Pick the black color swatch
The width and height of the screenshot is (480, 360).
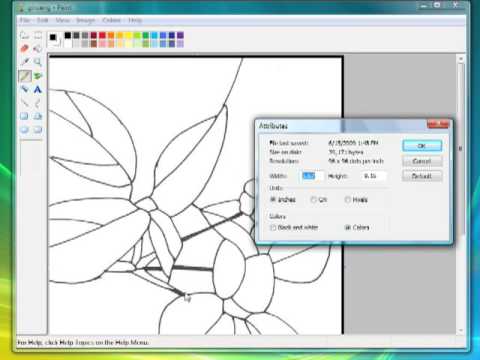[68, 35]
